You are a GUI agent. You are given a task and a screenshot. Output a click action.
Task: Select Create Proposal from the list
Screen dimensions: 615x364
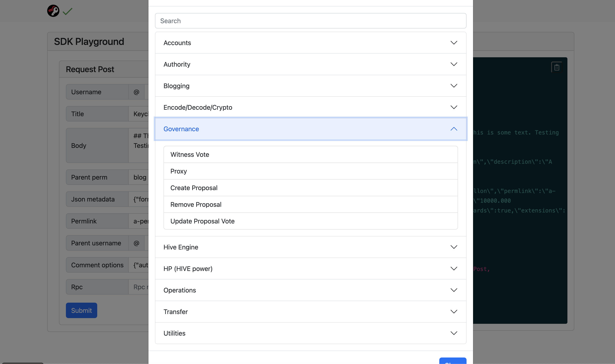[x=311, y=188]
